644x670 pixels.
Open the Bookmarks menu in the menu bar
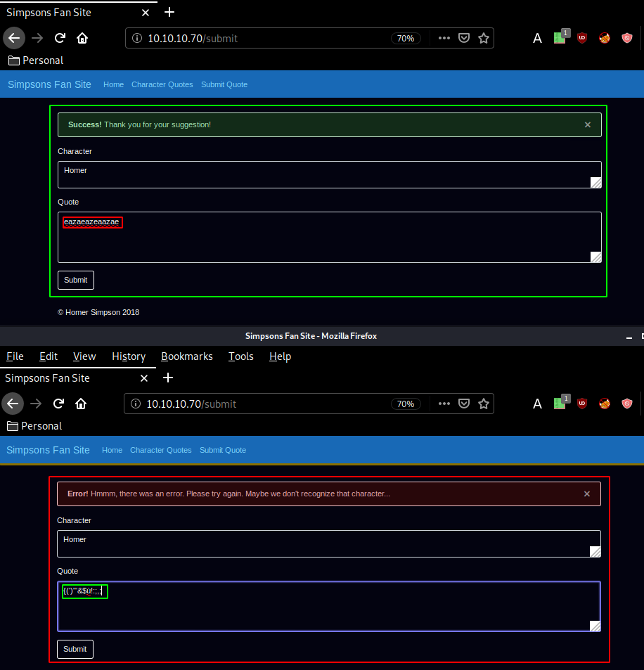pos(186,356)
